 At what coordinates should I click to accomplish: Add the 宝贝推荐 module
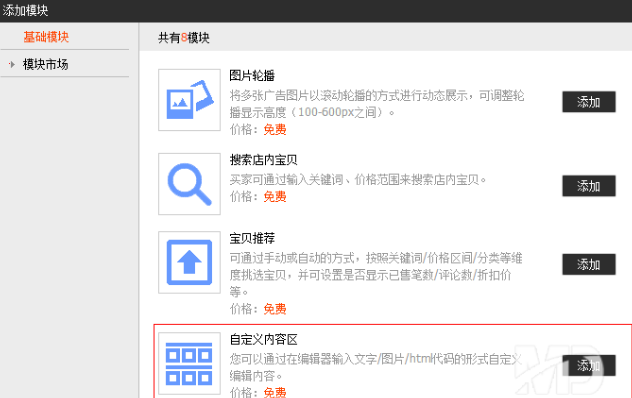point(589,264)
